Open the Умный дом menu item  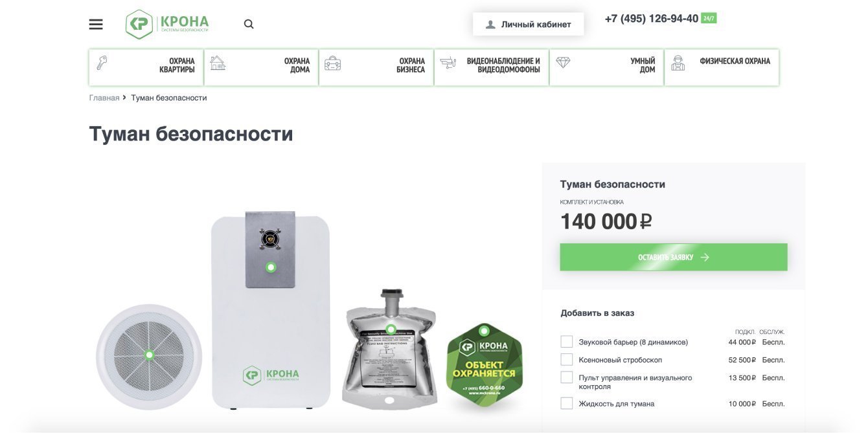(x=606, y=67)
